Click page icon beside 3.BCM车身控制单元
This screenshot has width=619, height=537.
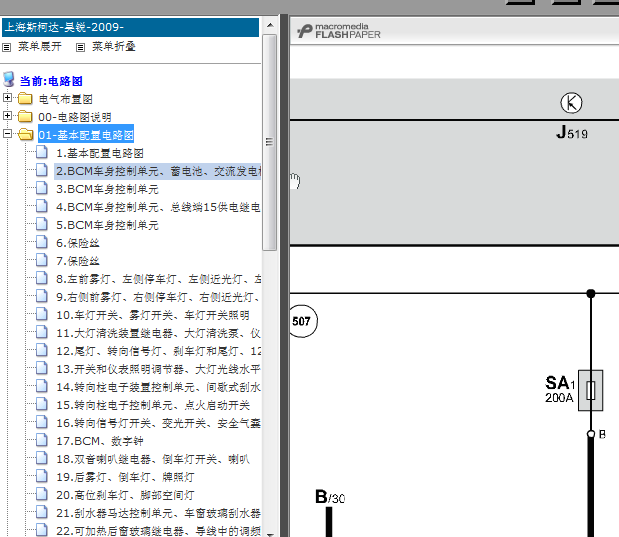(41, 188)
